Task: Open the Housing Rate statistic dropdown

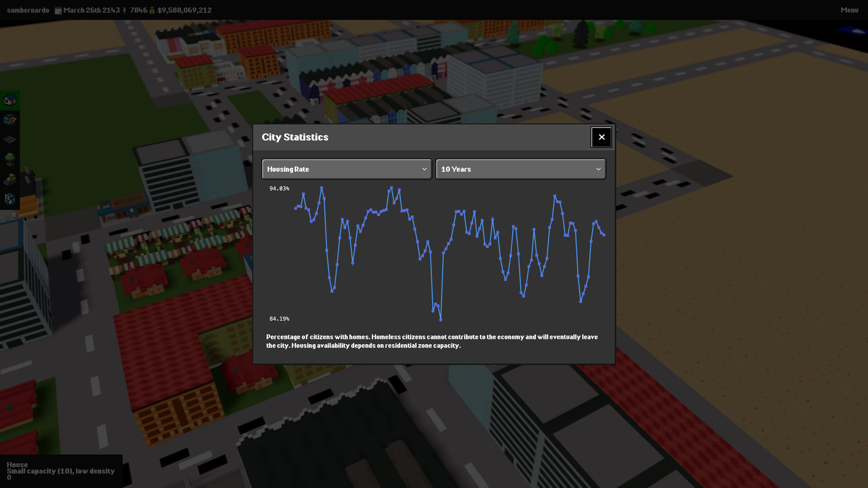Action: click(346, 169)
